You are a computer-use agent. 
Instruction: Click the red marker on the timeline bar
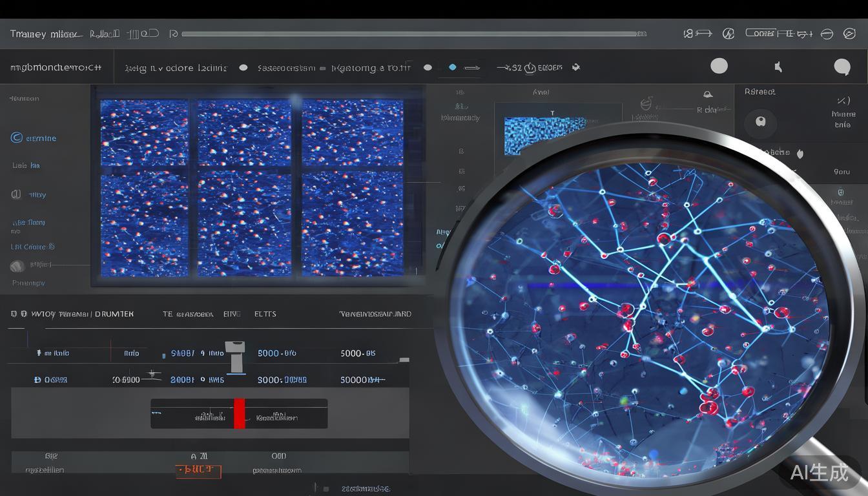239,413
